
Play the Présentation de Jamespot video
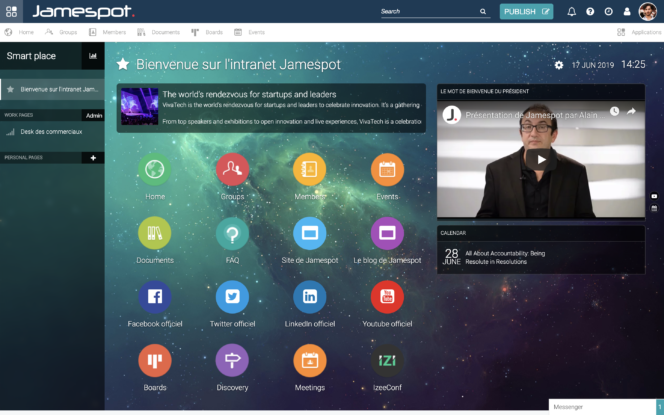541,158
